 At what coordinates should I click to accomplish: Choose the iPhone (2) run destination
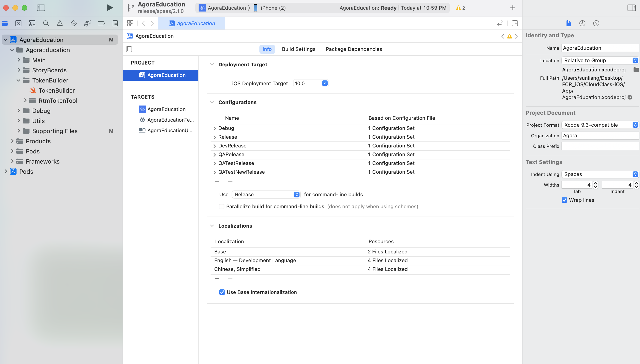click(x=270, y=8)
